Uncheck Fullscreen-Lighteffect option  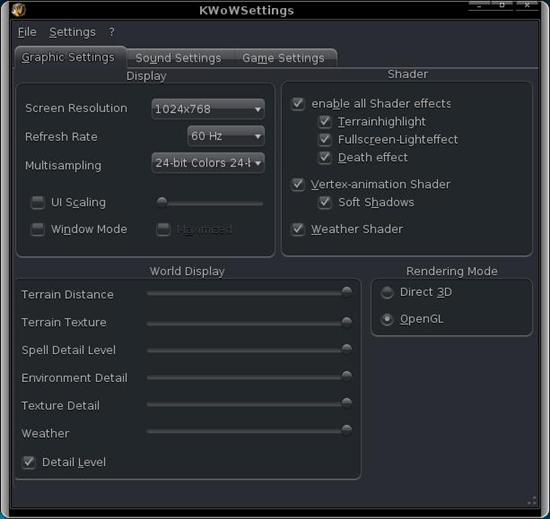(325, 140)
